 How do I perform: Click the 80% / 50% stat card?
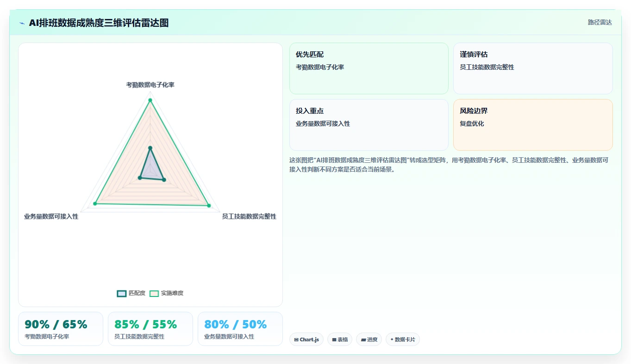click(240, 329)
